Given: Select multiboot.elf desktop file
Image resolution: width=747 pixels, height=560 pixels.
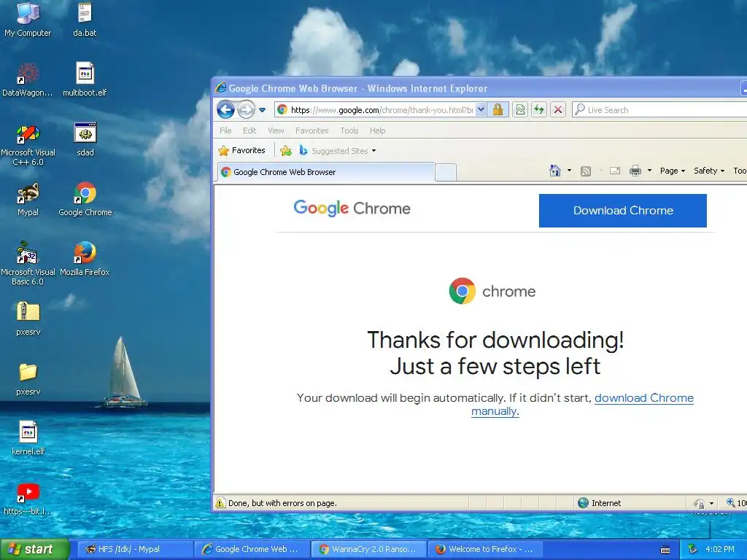Looking at the screenshot, I should [x=85, y=79].
